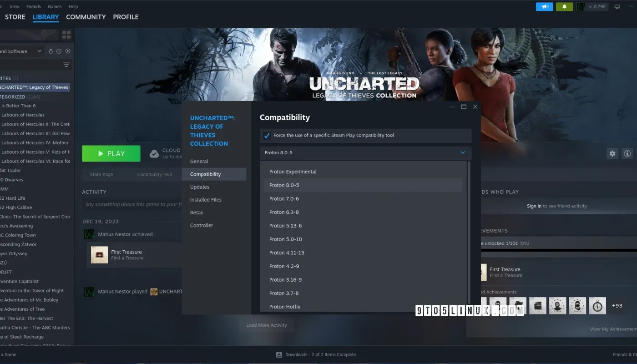Screen dimensions: 637x364
Task: Choose Proton 7.0-6 from the list
Action: [x=363, y=199]
